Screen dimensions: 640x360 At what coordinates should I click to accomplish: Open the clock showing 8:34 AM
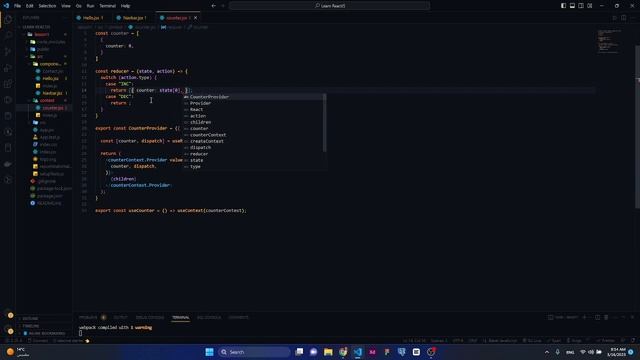[x=616, y=352]
